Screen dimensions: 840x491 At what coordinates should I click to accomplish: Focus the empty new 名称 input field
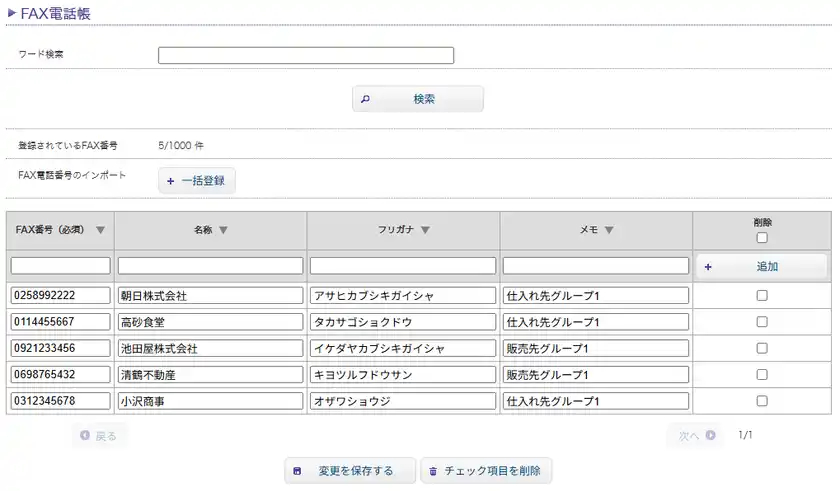[x=211, y=266]
